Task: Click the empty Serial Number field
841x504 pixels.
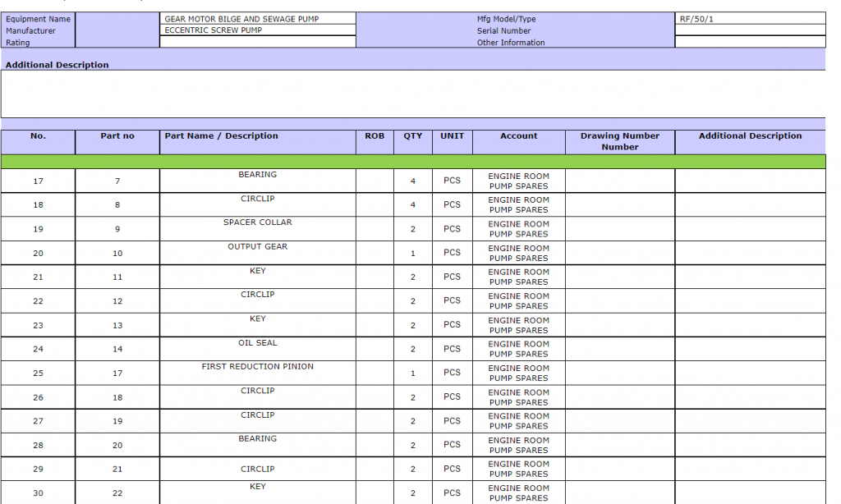Action: [x=750, y=30]
